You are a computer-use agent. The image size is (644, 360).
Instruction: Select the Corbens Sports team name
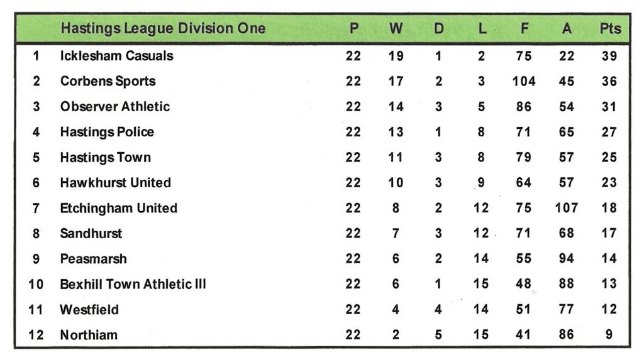[108, 81]
